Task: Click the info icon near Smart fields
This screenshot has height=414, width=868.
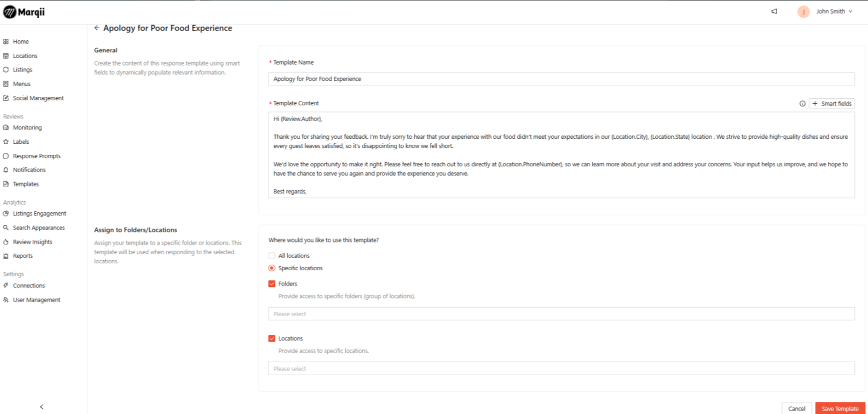Action: pos(802,103)
